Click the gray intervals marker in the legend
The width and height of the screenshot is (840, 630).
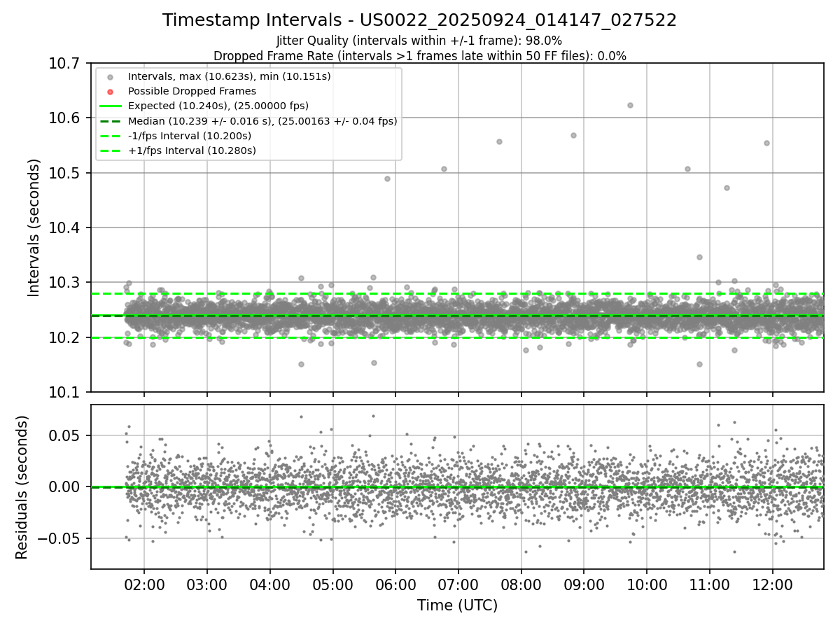(x=110, y=77)
